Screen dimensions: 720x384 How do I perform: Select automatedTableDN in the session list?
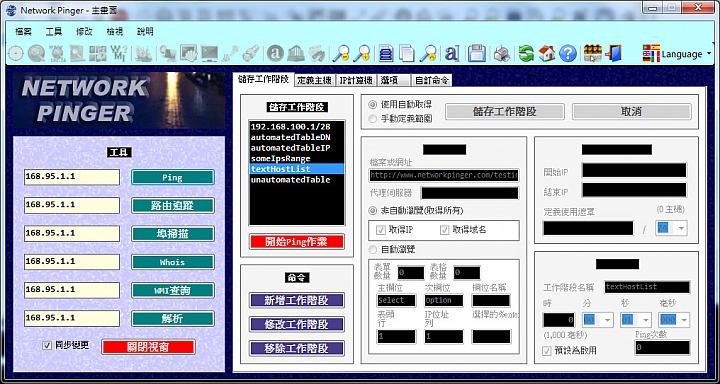tap(297, 137)
